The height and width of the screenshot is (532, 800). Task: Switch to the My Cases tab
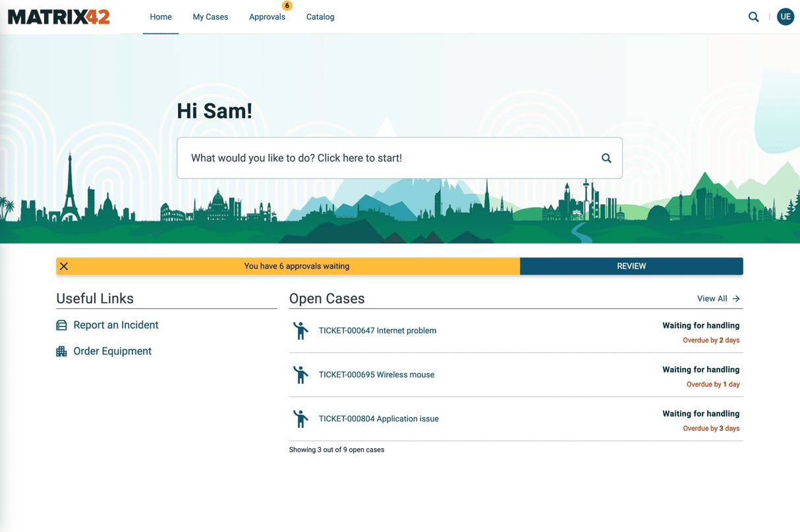[x=210, y=17]
